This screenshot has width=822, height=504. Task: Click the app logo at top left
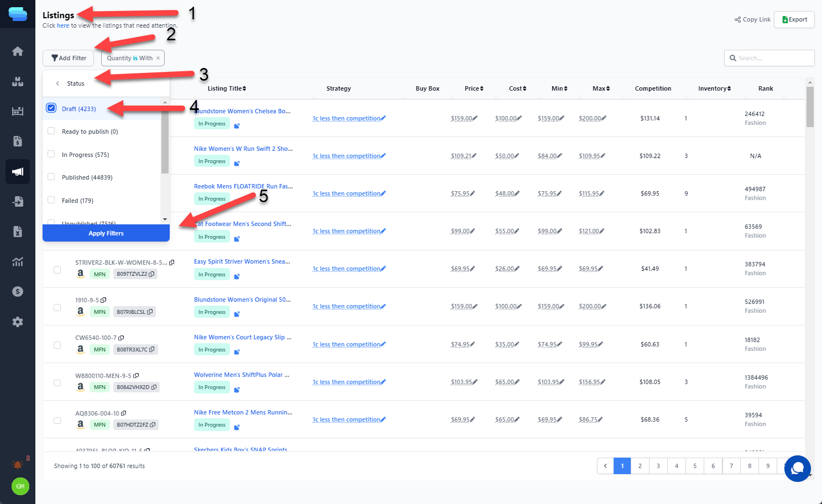pos(18,14)
